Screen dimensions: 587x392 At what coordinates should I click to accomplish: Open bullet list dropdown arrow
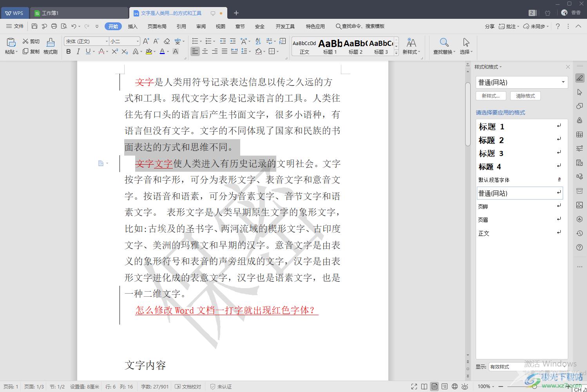[x=201, y=41]
